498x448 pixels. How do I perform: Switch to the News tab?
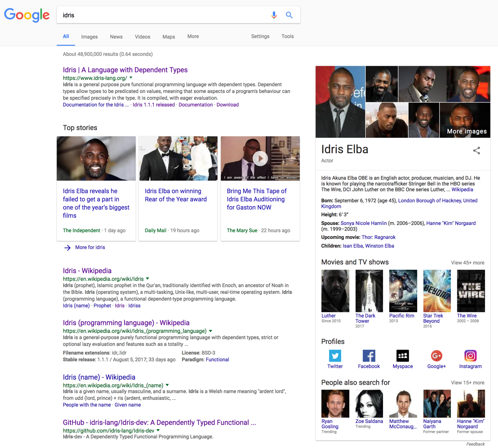[116, 37]
